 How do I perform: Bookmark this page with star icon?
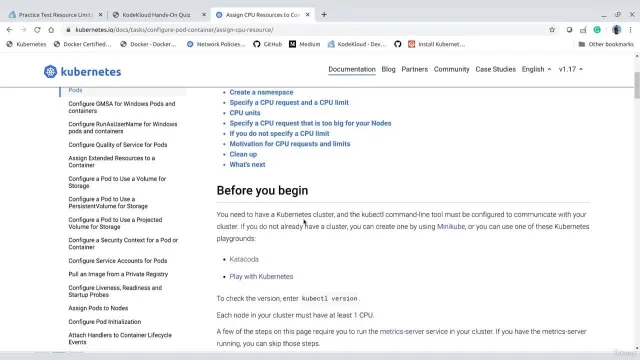click(x=552, y=30)
